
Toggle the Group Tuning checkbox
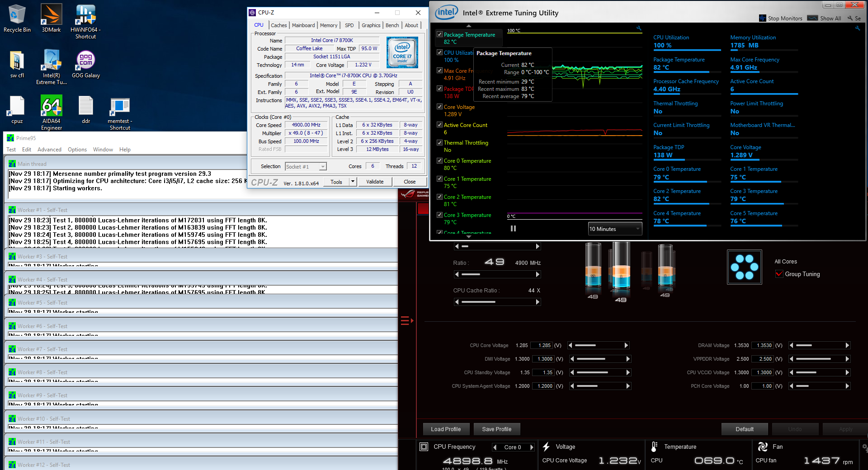tap(779, 274)
